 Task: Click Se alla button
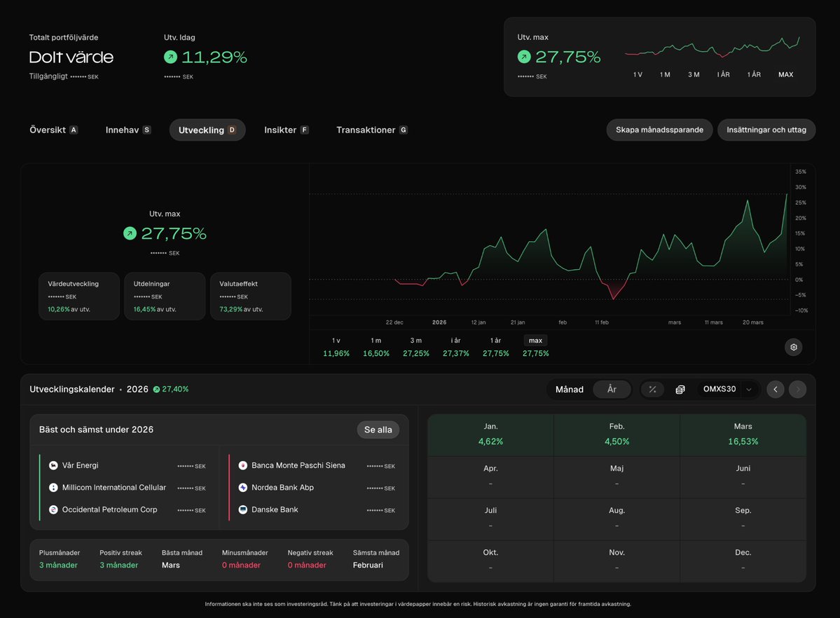pyautogui.click(x=378, y=430)
